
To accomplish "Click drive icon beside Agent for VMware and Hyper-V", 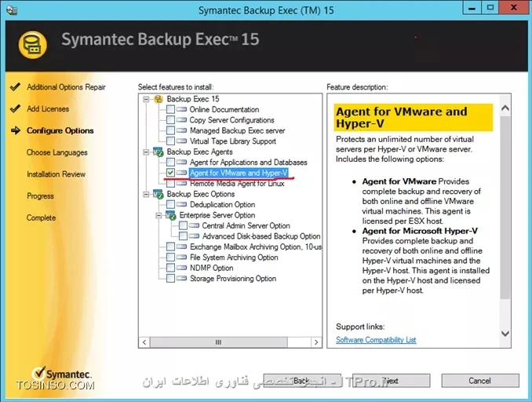I will click(x=181, y=173).
